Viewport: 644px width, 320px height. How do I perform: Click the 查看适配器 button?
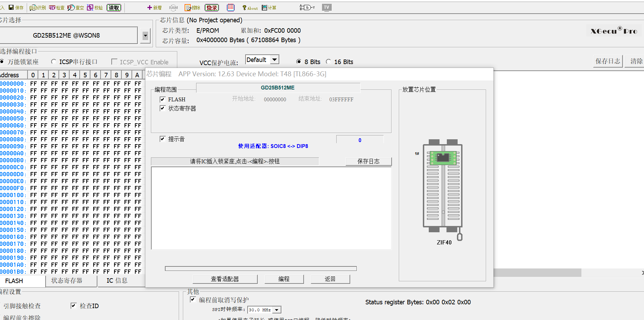(x=225, y=279)
